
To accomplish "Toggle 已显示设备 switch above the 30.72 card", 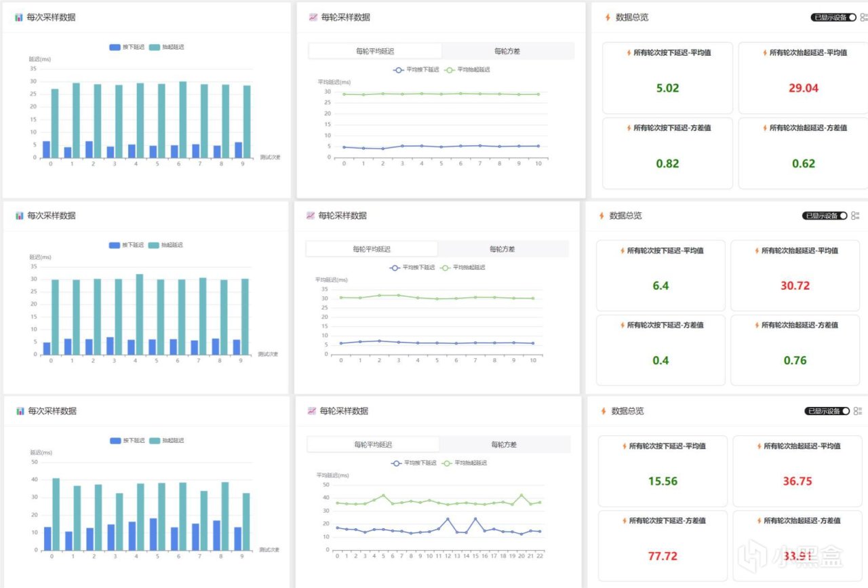I will click(825, 216).
